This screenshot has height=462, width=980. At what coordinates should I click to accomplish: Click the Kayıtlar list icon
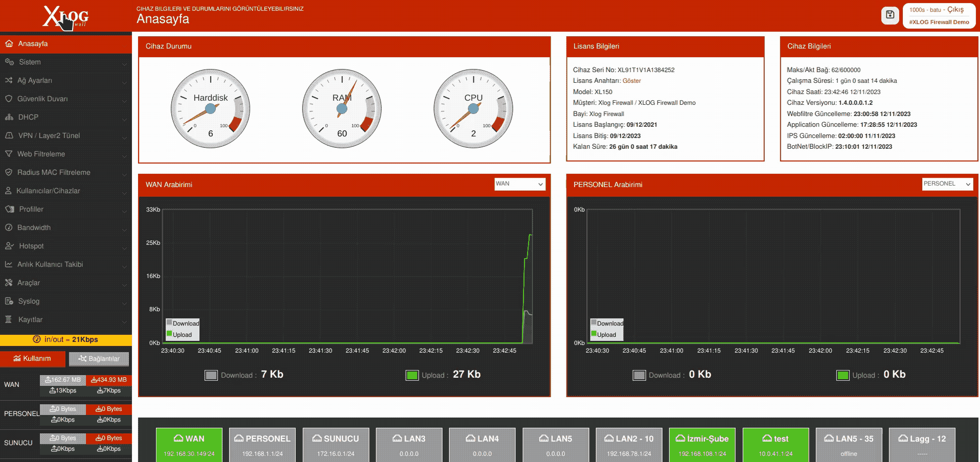(8, 319)
